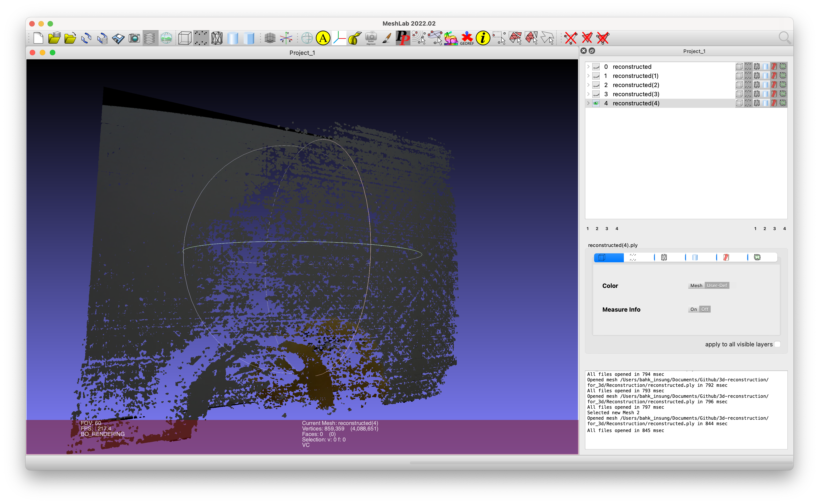Select layer 2 reconstructed(2) in the list
Image resolution: width=819 pixels, height=504 pixels.
pyautogui.click(x=635, y=85)
